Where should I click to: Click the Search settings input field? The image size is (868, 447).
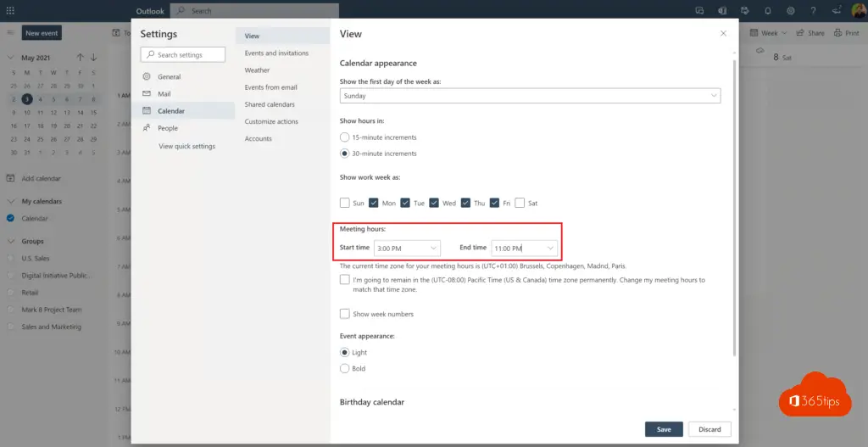[184, 55]
